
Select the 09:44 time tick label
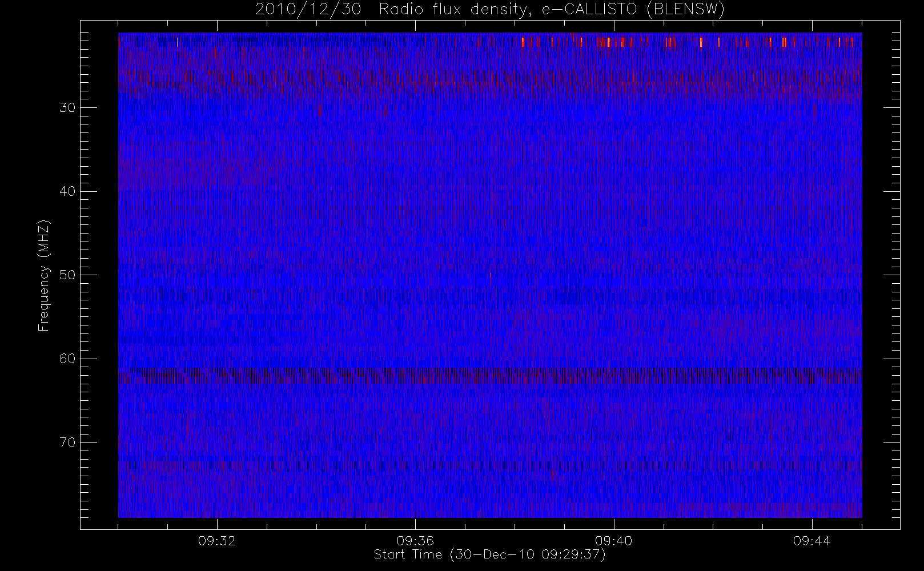[x=811, y=541]
